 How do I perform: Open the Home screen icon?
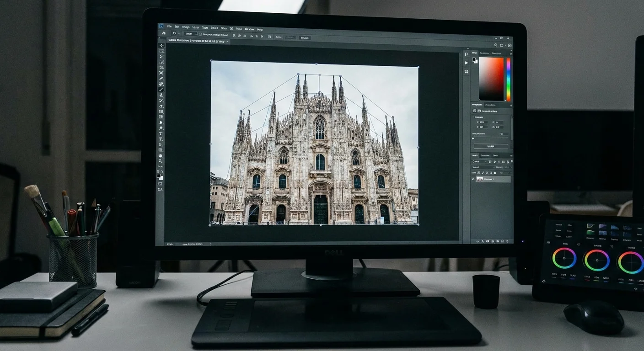coord(164,33)
